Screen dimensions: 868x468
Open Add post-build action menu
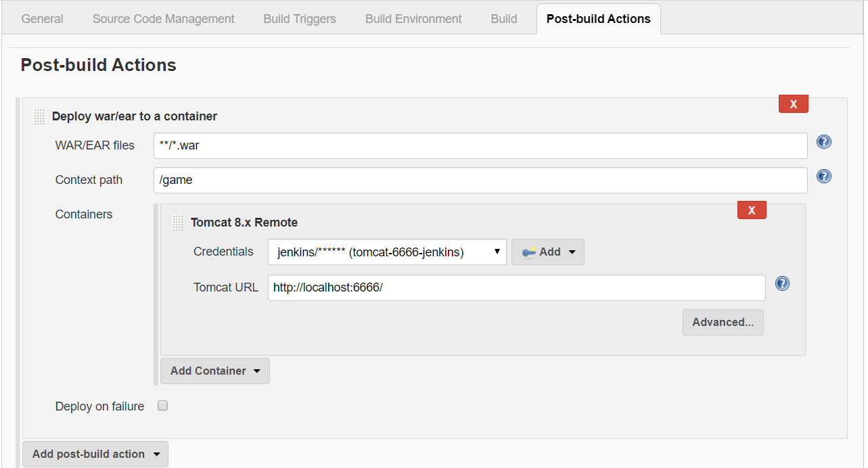(95, 454)
